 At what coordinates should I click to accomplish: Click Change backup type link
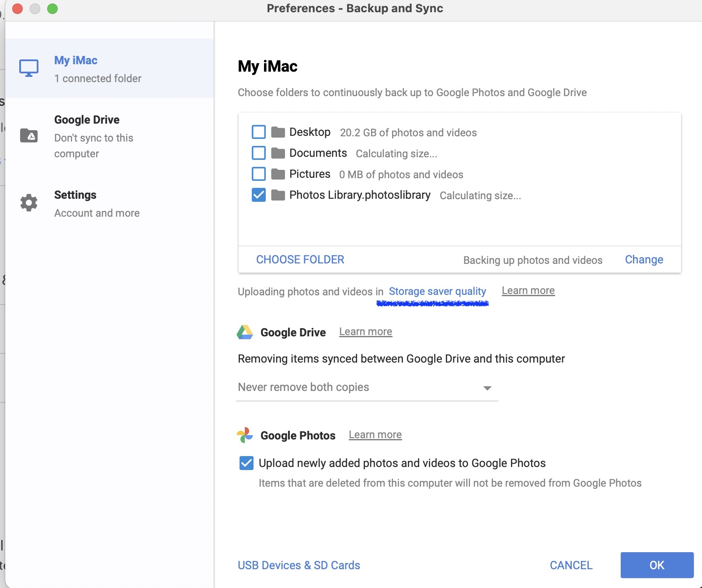[644, 259]
